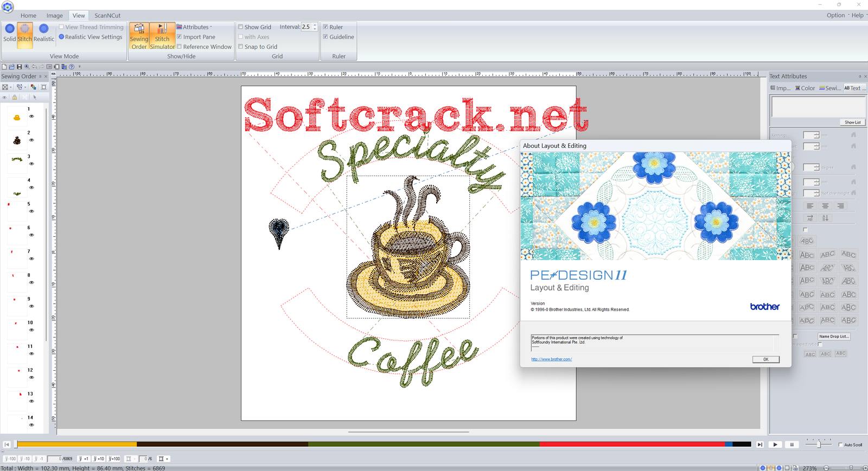Click the Stop button in stitch simulator
Viewport: 868px width, 471px height.
coord(792,444)
